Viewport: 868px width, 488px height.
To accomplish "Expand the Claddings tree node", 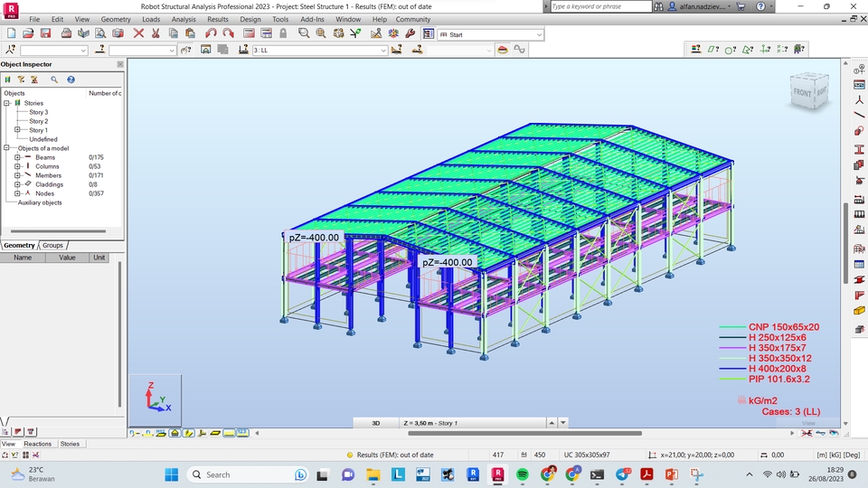I will point(17,184).
